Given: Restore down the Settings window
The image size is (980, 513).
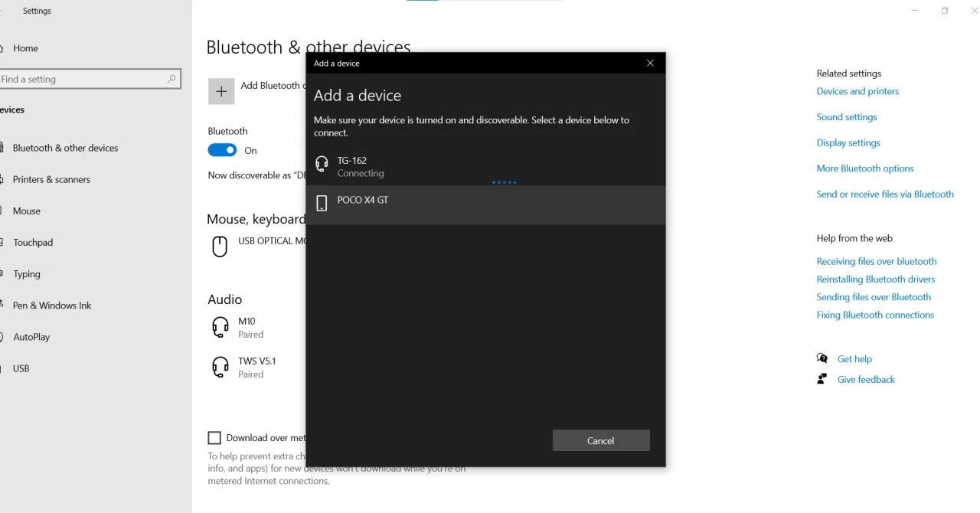Looking at the screenshot, I should point(945,11).
